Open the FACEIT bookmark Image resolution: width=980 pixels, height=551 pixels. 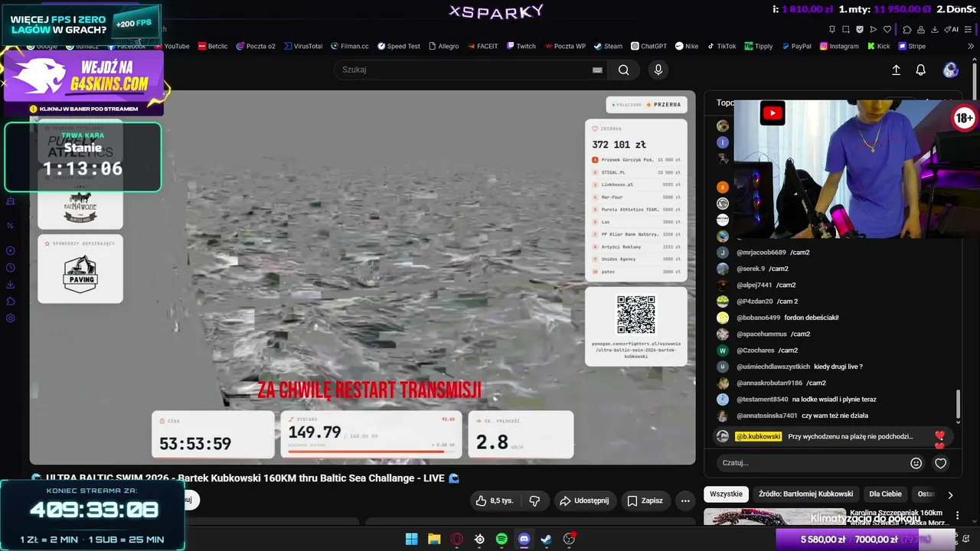482,46
